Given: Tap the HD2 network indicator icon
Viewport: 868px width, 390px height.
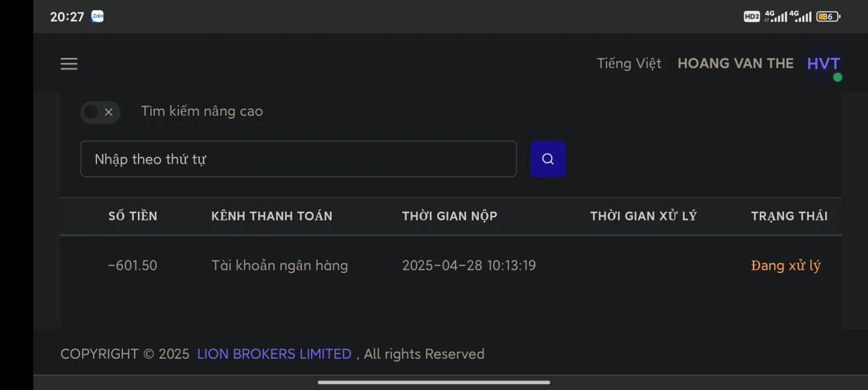Looking at the screenshot, I should click(752, 17).
